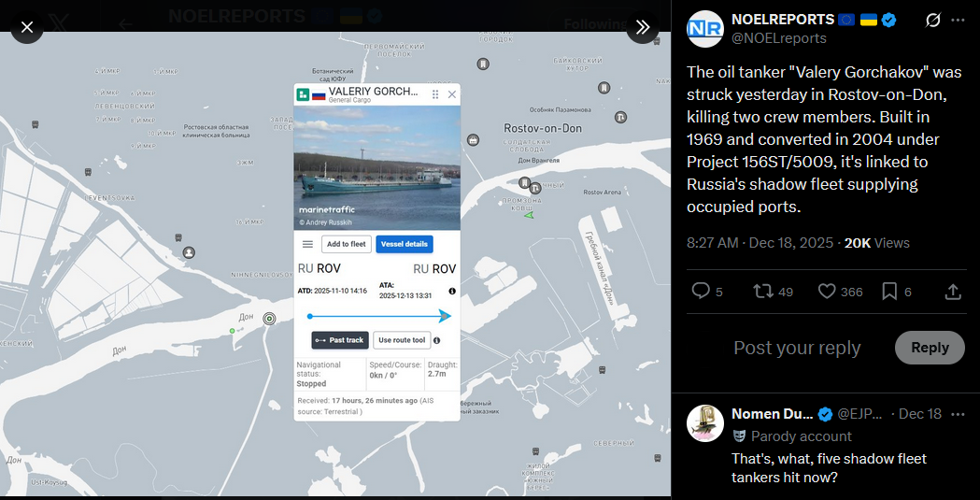The image size is (980, 500).
Task: Open the Nomen Du... author name
Action: click(x=773, y=414)
